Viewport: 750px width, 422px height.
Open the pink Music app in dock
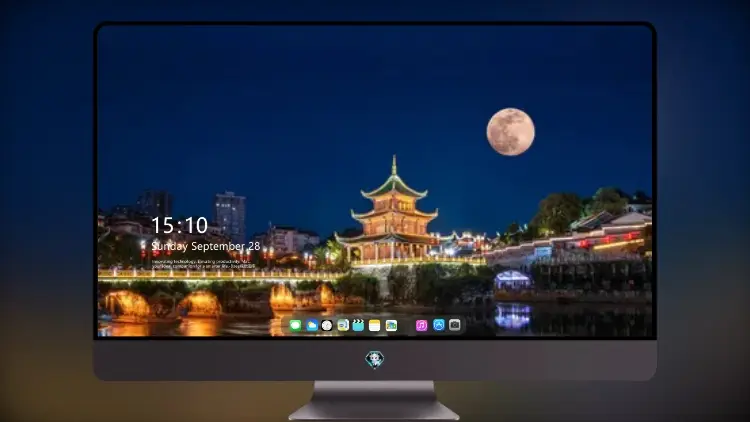421,325
